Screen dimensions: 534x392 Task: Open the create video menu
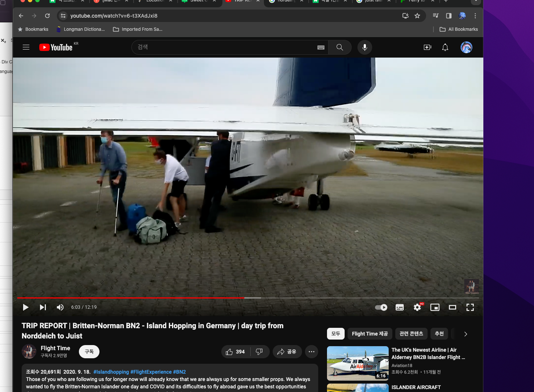428,47
